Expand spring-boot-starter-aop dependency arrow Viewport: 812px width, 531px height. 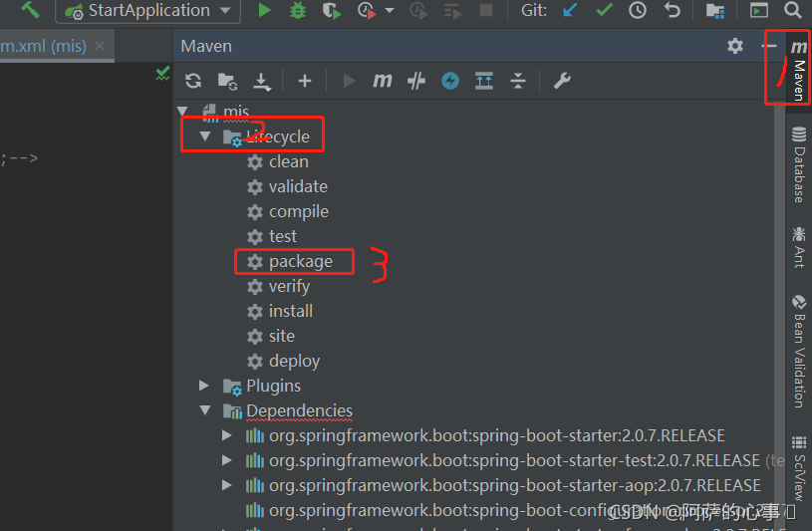[x=227, y=485]
